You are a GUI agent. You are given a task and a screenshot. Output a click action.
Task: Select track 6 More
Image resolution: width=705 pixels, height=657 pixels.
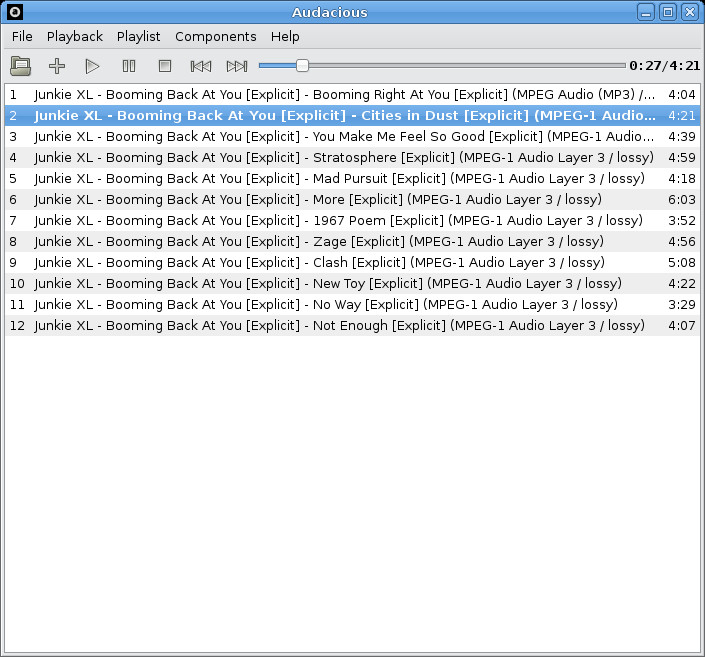352,199
